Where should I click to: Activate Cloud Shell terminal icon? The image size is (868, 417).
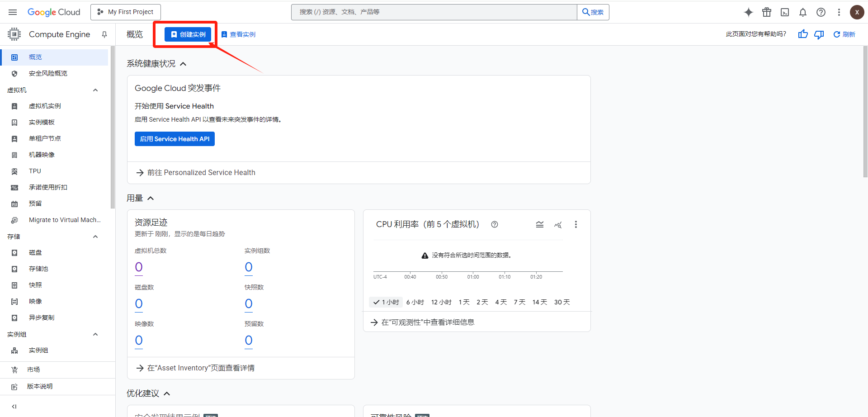(x=785, y=12)
